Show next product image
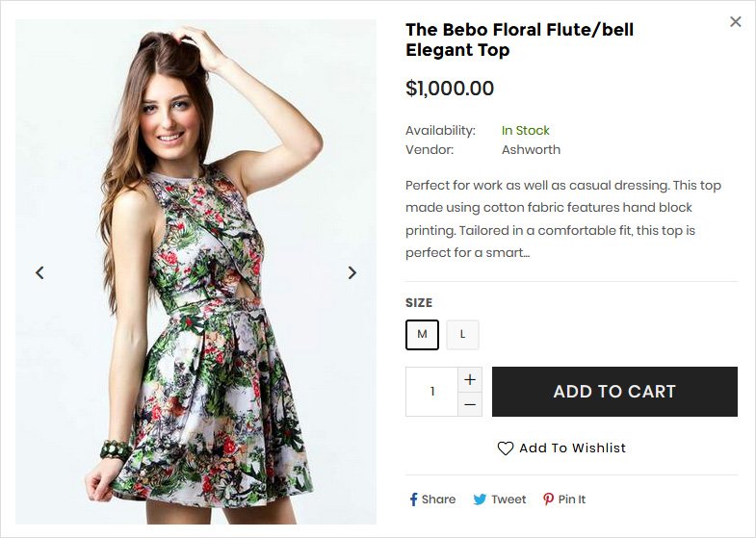Screen dimensions: 756x538 352,272
